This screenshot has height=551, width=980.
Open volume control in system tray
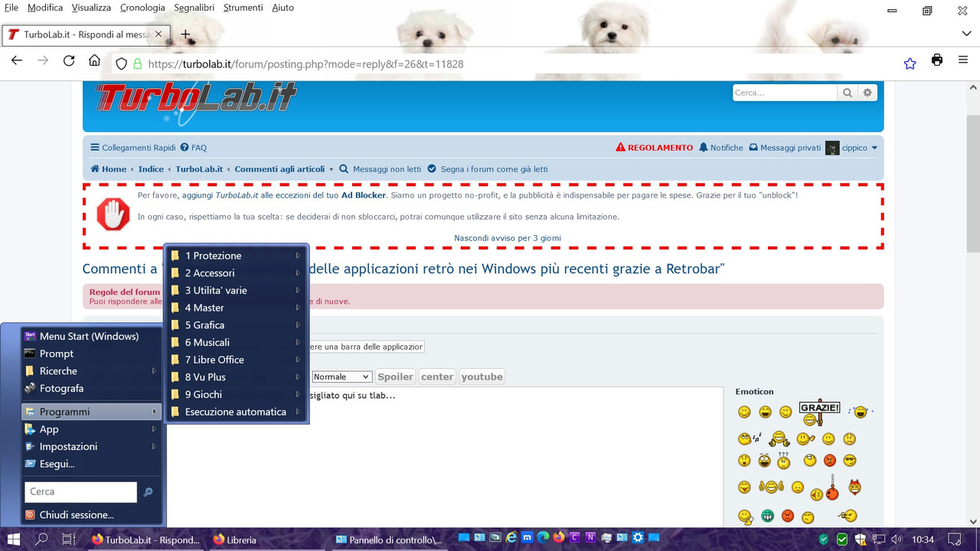[x=896, y=540]
